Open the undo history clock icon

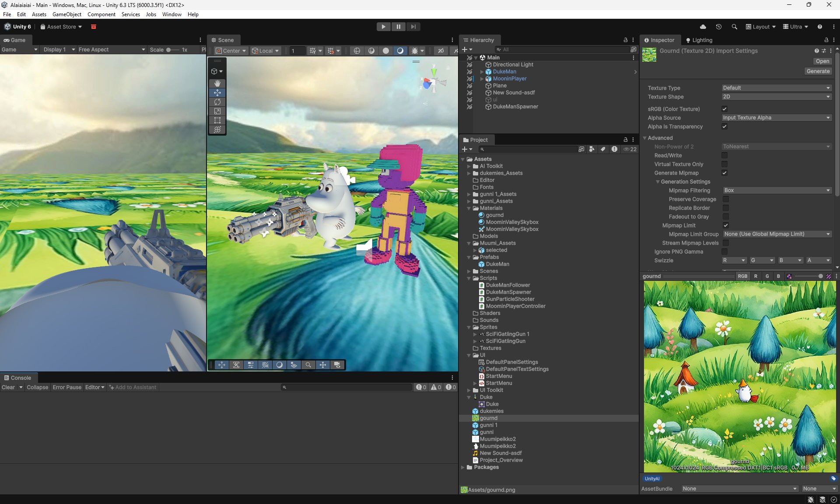pos(718,27)
